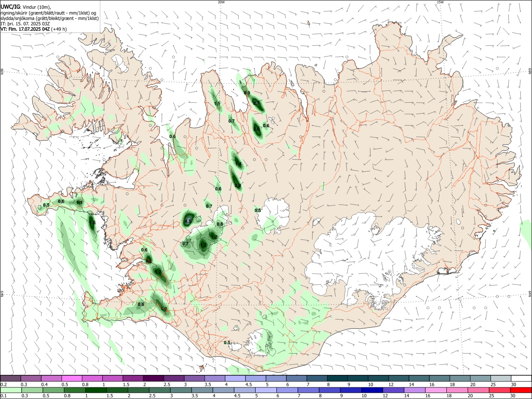Viewport: 532px width, 399px height.
Task: Select the deep blue lower-row swatch labelled 10
Action: point(372,390)
